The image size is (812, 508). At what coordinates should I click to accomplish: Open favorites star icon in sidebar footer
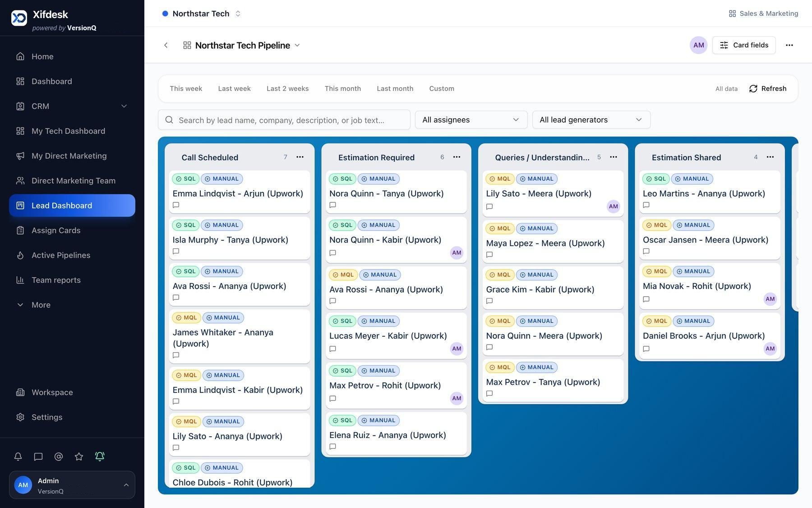click(79, 457)
